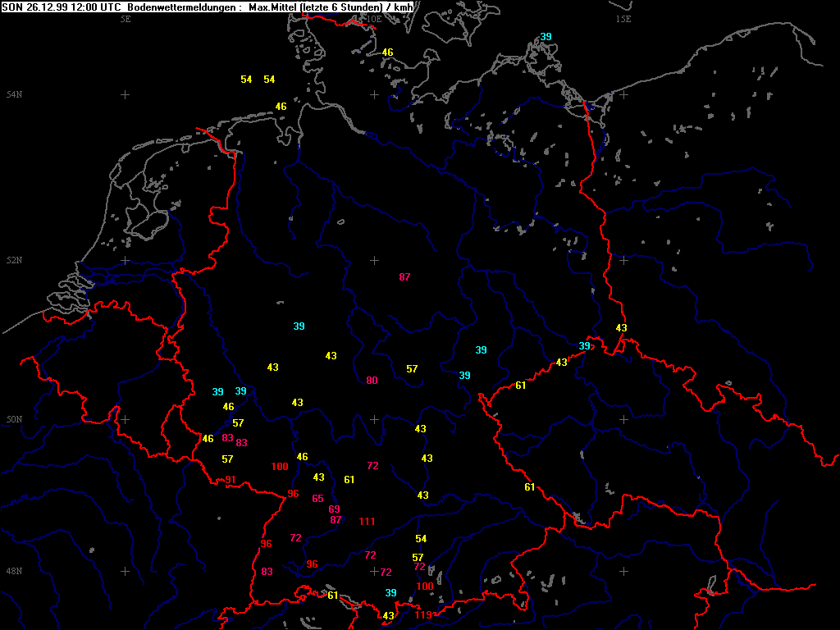The height and width of the screenshot is (630, 840).
Task: Click the 5E longitude label
Action: (x=126, y=18)
